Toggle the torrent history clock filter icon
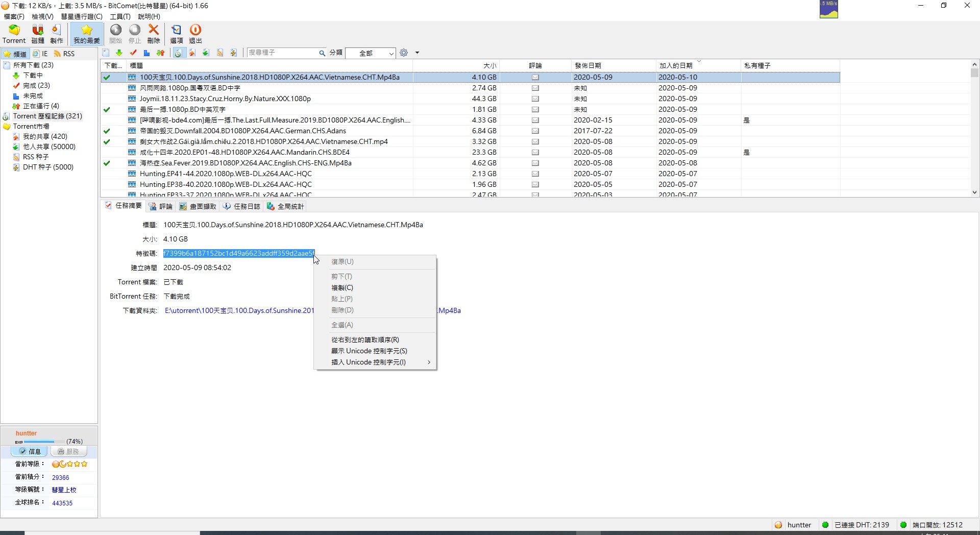 [x=178, y=53]
